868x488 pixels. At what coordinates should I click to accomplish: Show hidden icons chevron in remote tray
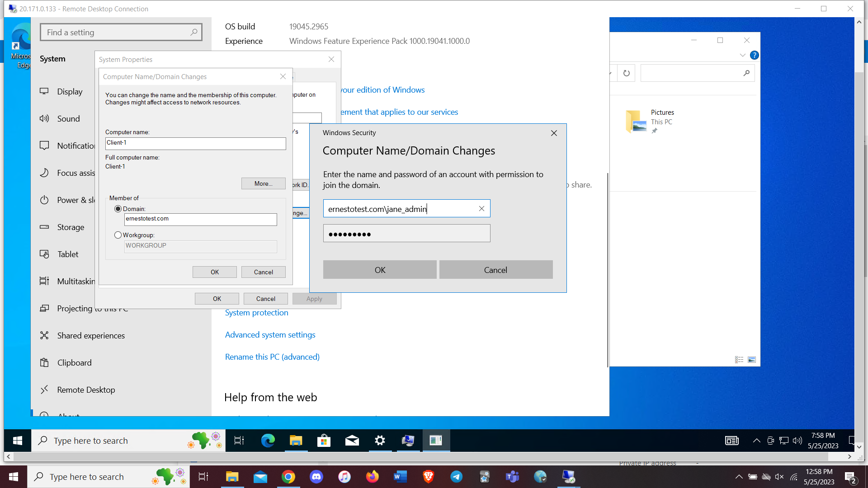coord(756,441)
